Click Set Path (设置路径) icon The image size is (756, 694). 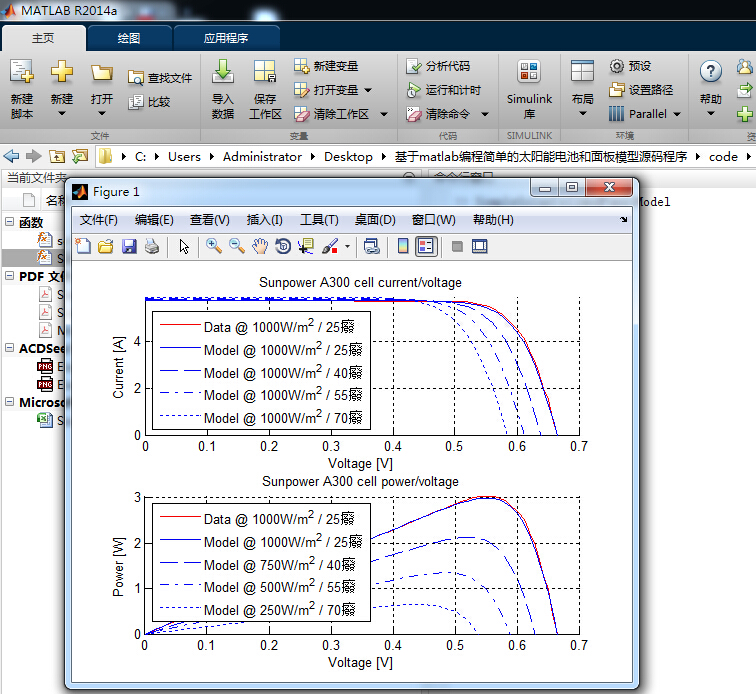pos(617,90)
